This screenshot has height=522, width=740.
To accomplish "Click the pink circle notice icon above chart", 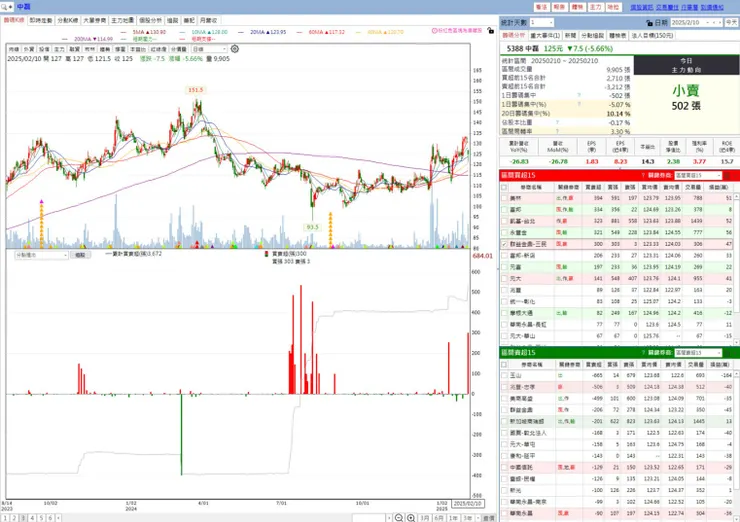I will click(x=434, y=30).
